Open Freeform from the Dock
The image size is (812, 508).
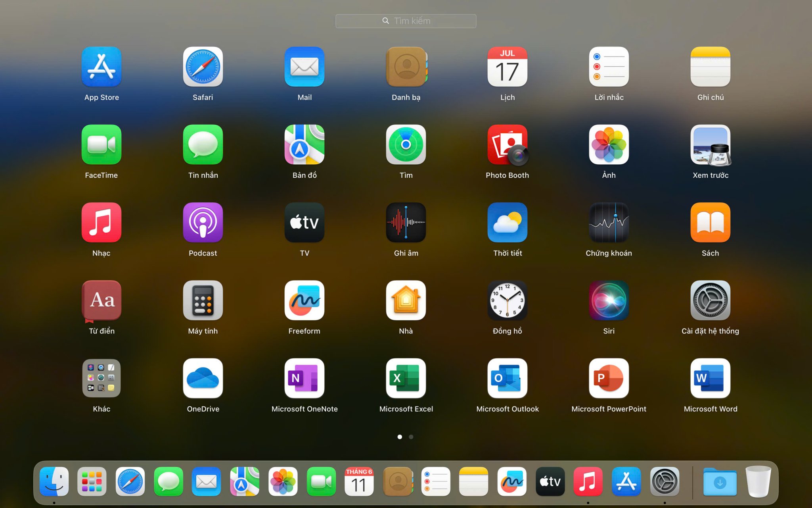click(512, 481)
